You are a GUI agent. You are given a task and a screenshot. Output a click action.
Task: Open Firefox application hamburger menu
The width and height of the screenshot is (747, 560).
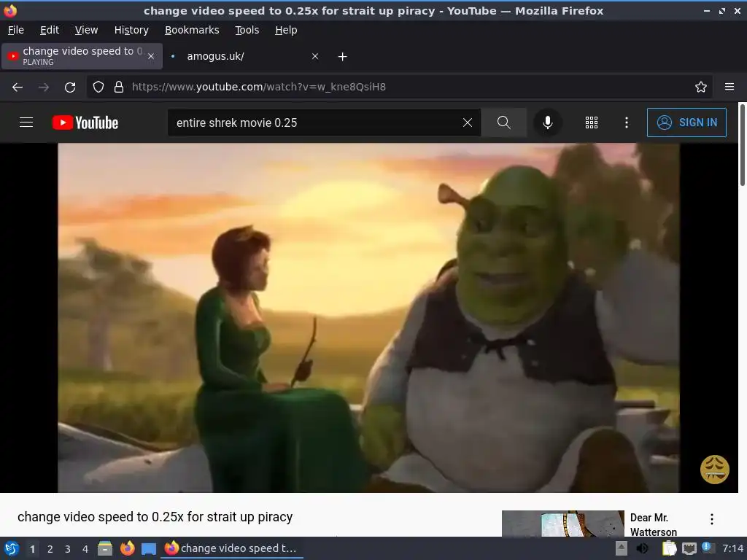point(729,87)
